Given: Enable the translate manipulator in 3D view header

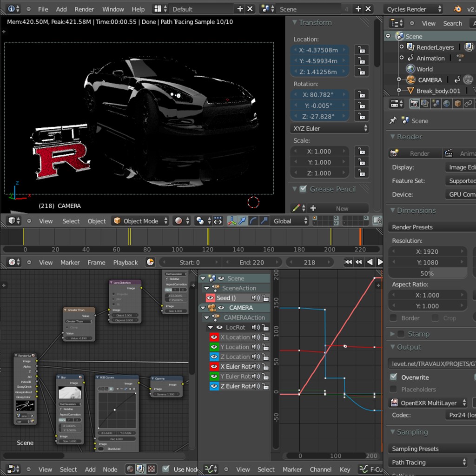Looking at the screenshot, I should [242, 221].
